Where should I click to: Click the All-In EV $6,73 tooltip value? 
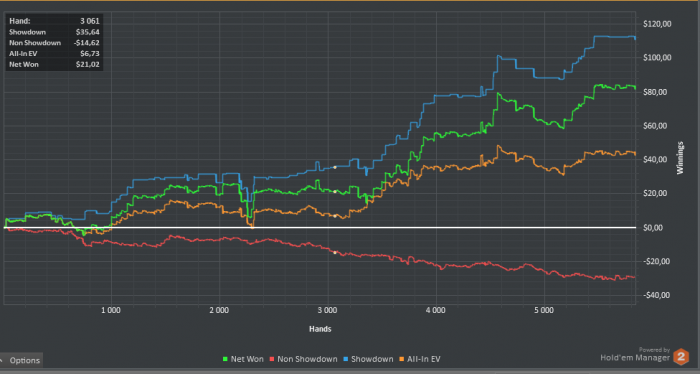(x=90, y=54)
